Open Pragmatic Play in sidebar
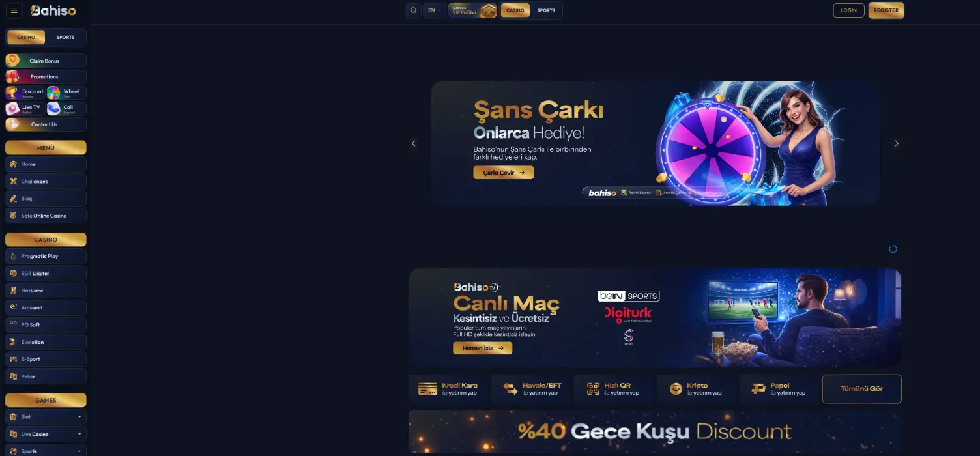Screen dimensions: 980x456 46,257
